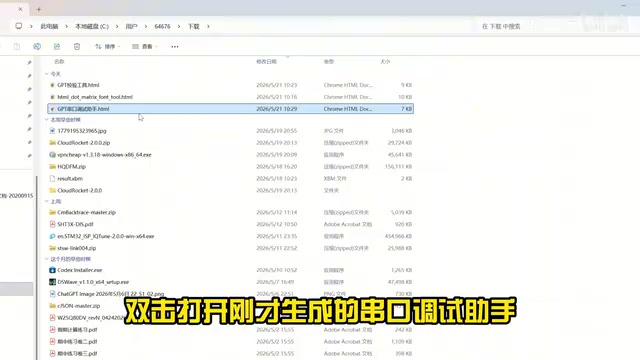640x360 pixels.
Task: Open the 查看 (View) dropdown
Action: pyautogui.click(x=145, y=47)
